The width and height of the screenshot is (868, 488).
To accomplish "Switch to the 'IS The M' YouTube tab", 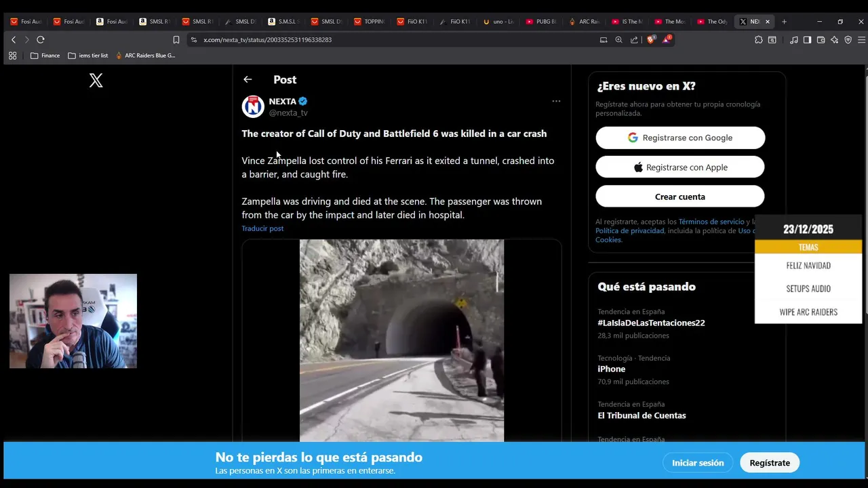I will 627,22.
